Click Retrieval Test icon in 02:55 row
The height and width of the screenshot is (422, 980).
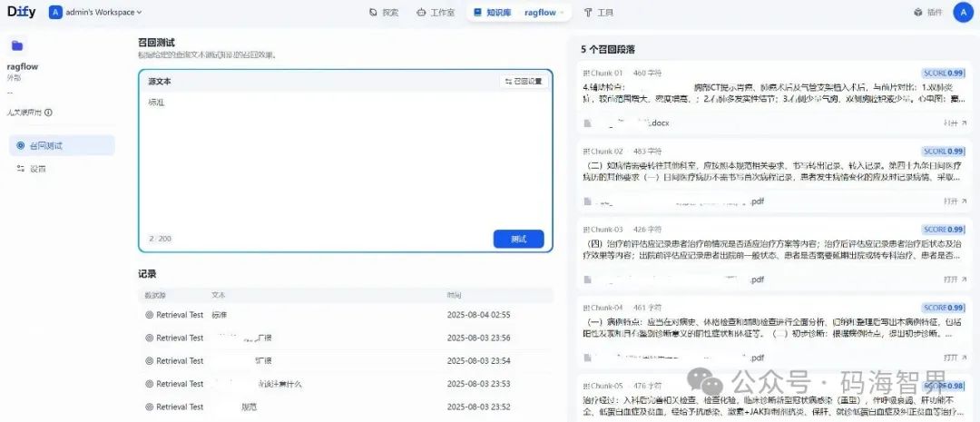tap(150, 315)
